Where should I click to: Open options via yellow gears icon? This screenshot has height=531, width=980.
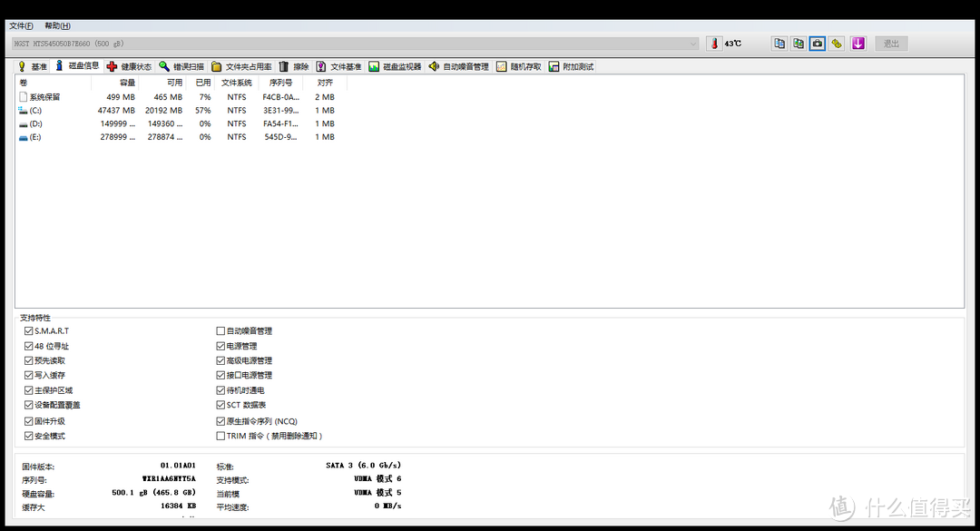(x=837, y=44)
